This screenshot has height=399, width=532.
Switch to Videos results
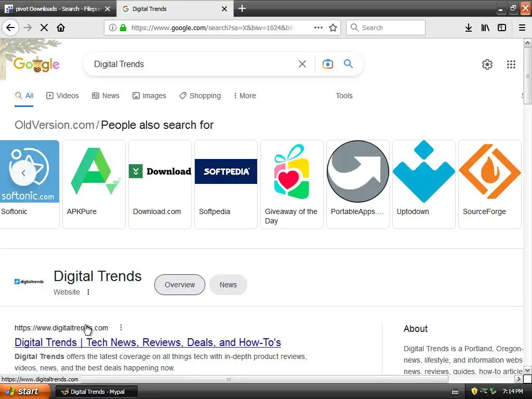62,96
